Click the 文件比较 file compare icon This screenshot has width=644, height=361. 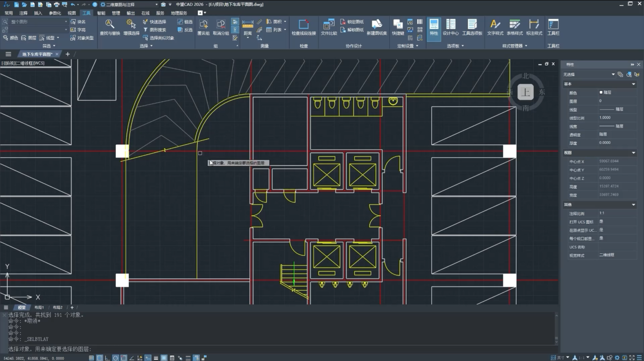coord(329,27)
